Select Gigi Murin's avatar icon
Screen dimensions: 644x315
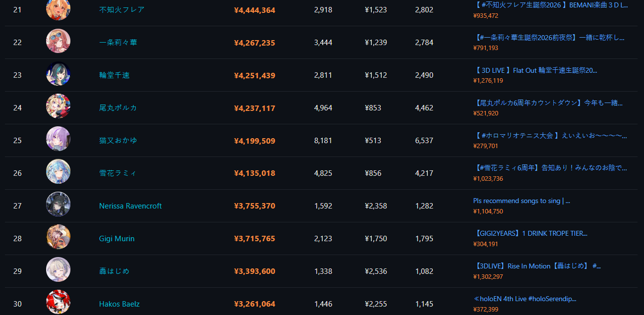point(58,238)
